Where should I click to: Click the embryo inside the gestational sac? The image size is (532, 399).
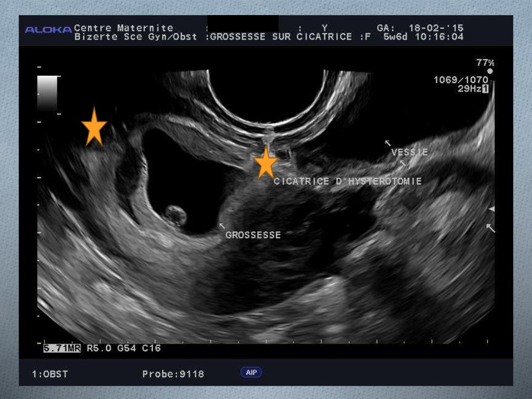[176, 216]
